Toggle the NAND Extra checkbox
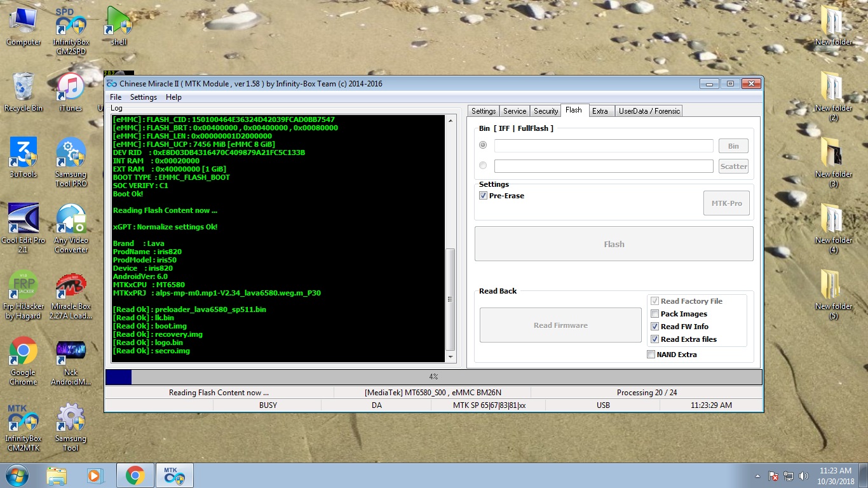 click(x=651, y=355)
